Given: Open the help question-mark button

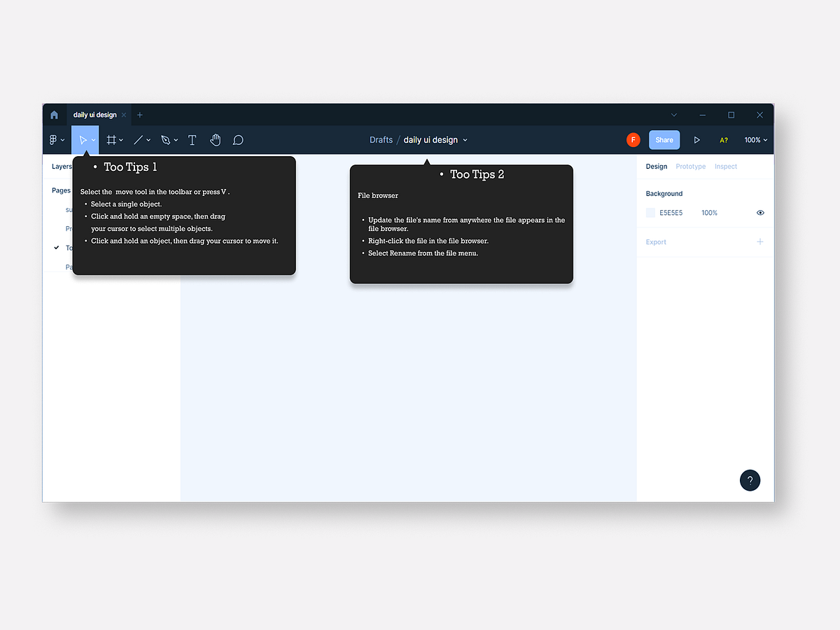Looking at the screenshot, I should click(750, 480).
